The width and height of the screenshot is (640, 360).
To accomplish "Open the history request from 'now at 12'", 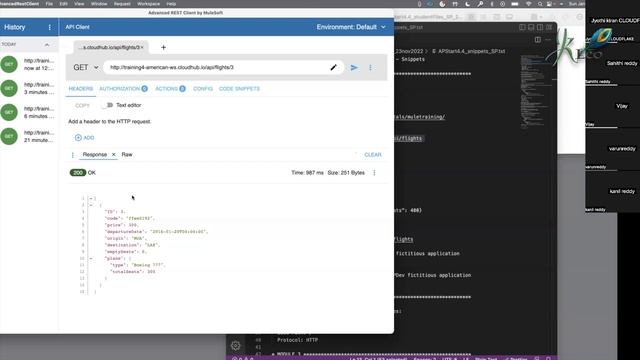I will pyautogui.click(x=29, y=64).
